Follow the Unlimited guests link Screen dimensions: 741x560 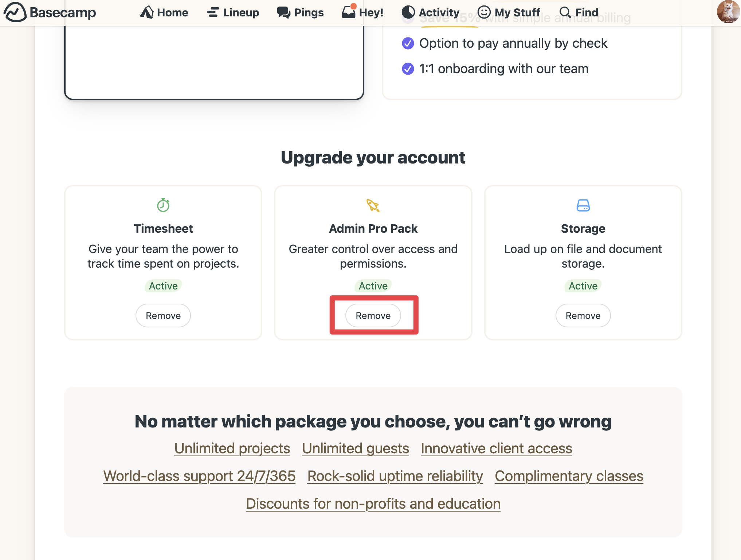(x=355, y=448)
